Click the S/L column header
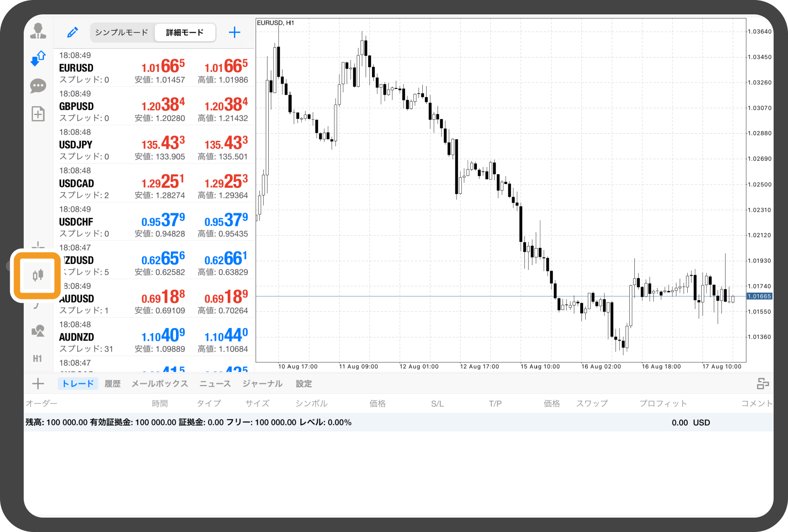The width and height of the screenshot is (788, 532). click(438, 404)
